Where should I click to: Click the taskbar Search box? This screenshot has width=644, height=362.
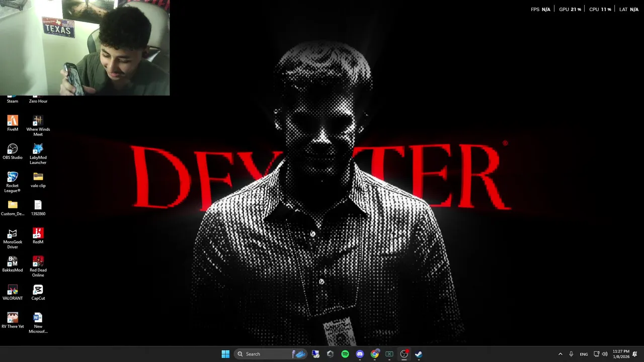271,354
